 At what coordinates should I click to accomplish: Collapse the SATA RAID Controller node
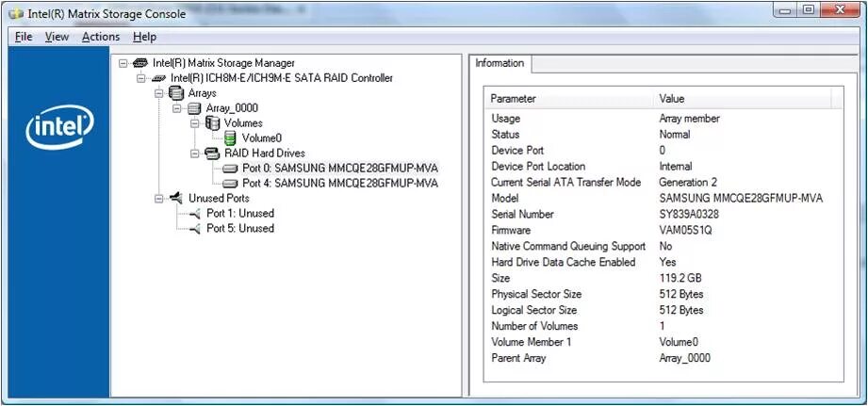tap(140, 78)
